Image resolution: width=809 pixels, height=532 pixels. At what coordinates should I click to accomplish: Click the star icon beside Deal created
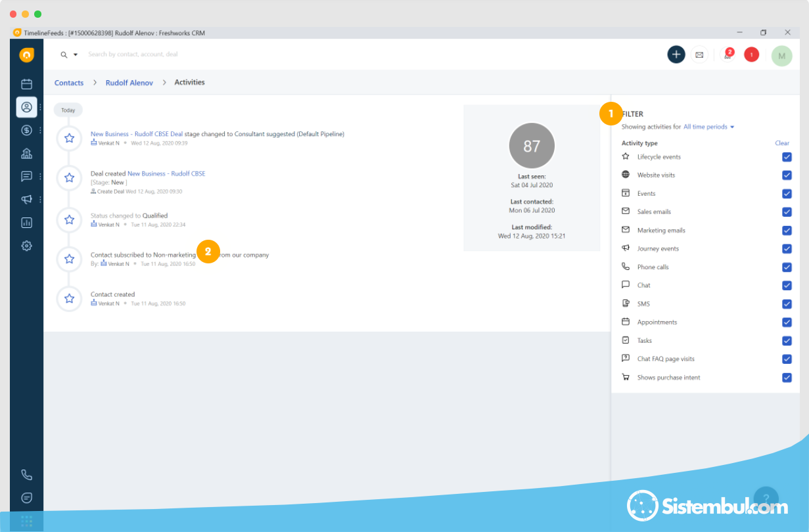(69, 177)
